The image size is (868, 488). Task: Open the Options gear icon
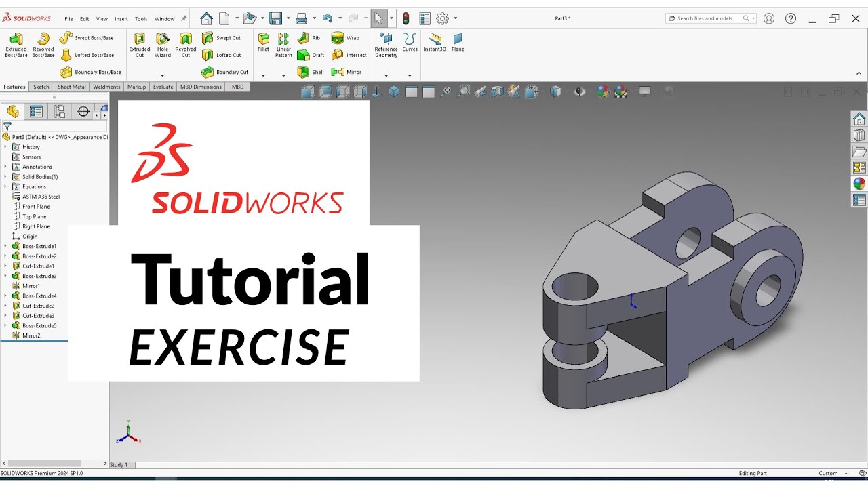click(x=443, y=18)
